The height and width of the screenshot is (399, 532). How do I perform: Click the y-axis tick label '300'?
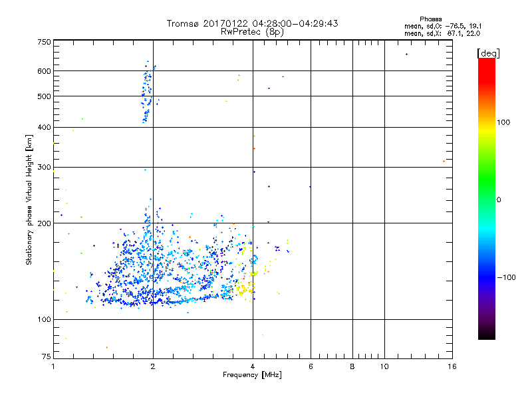[44, 167]
